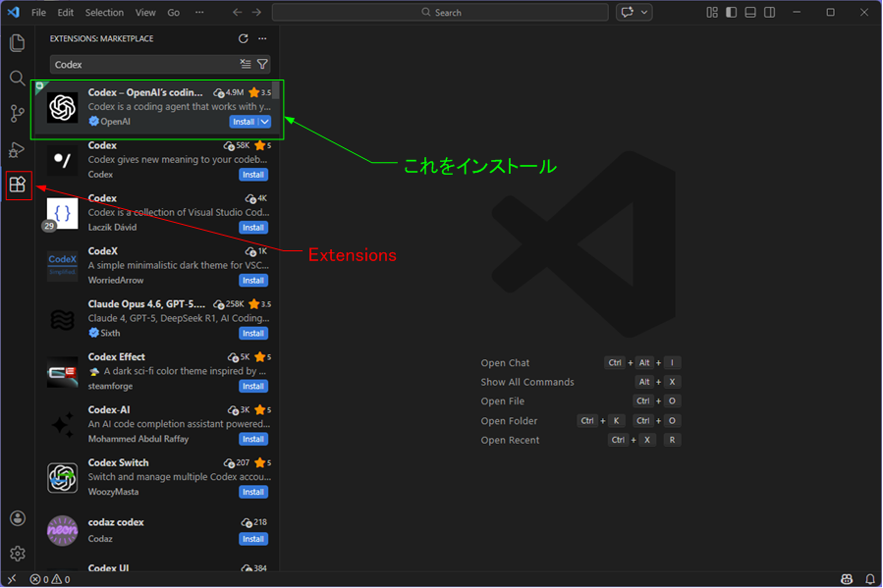Toggle Secondary Side Bar visibility
Image resolution: width=883 pixels, height=588 pixels.
(769, 13)
